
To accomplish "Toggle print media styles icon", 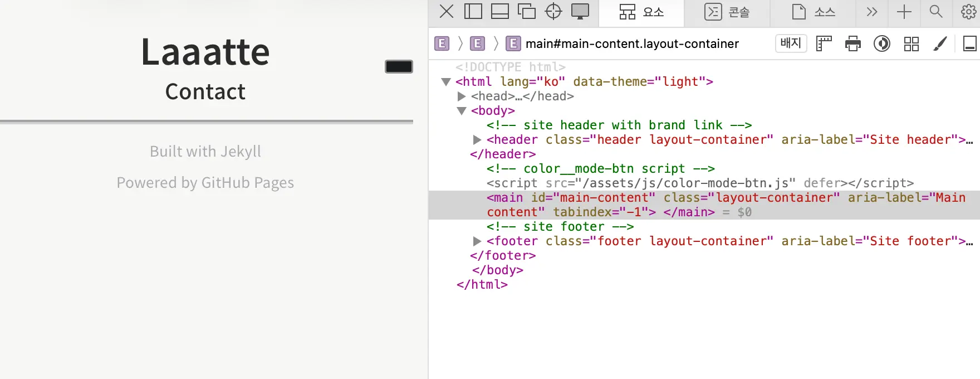I will 853,43.
